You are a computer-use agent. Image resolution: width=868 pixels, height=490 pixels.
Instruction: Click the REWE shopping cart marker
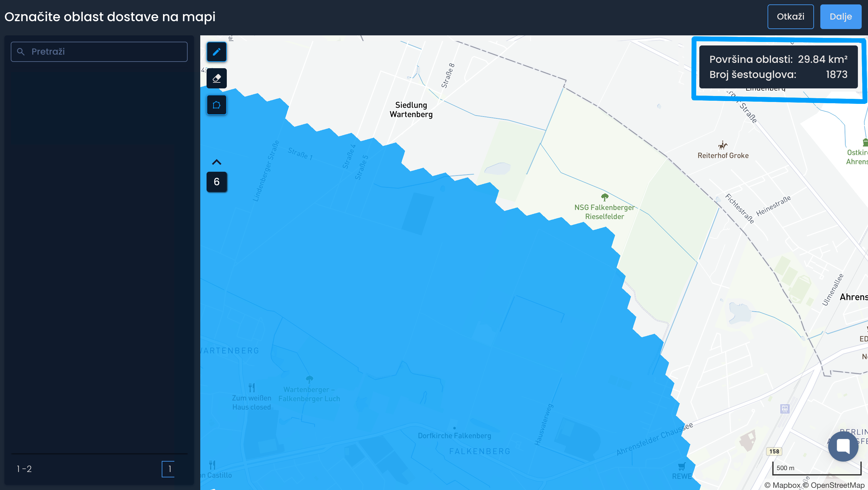(681, 466)
